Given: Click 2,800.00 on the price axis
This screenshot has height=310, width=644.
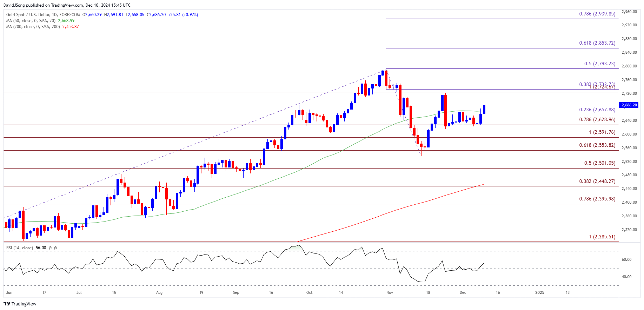Looking at the screenshot, I should [629, 66].
